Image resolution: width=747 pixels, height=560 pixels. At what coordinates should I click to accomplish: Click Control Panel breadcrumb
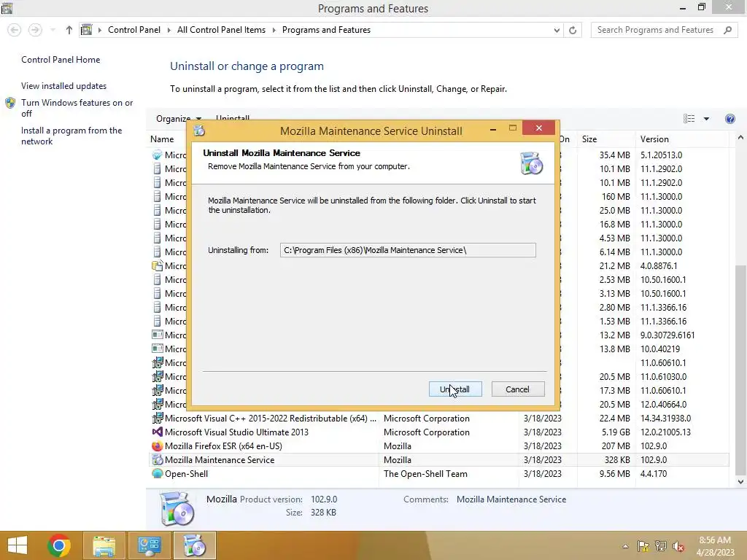(x=134, y=30)
